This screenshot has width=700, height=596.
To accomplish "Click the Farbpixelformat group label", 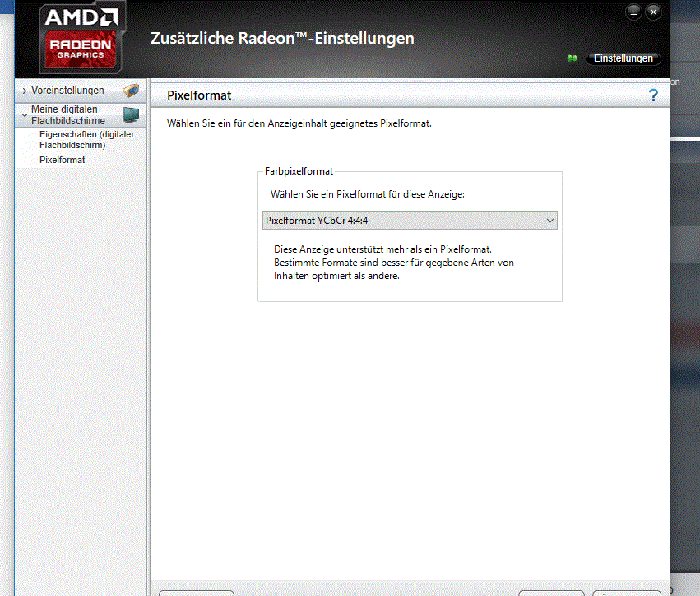I will (x=299, y=171).
